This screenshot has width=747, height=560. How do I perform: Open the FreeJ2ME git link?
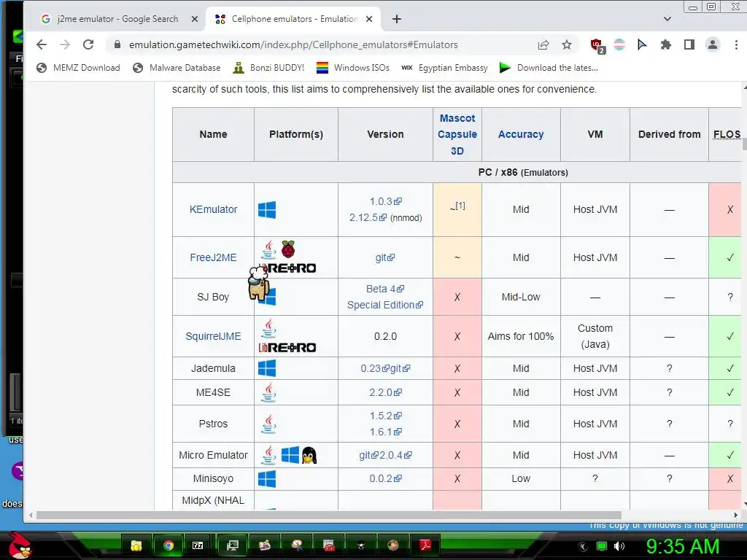pyautogui.click(x=385, y=257)
